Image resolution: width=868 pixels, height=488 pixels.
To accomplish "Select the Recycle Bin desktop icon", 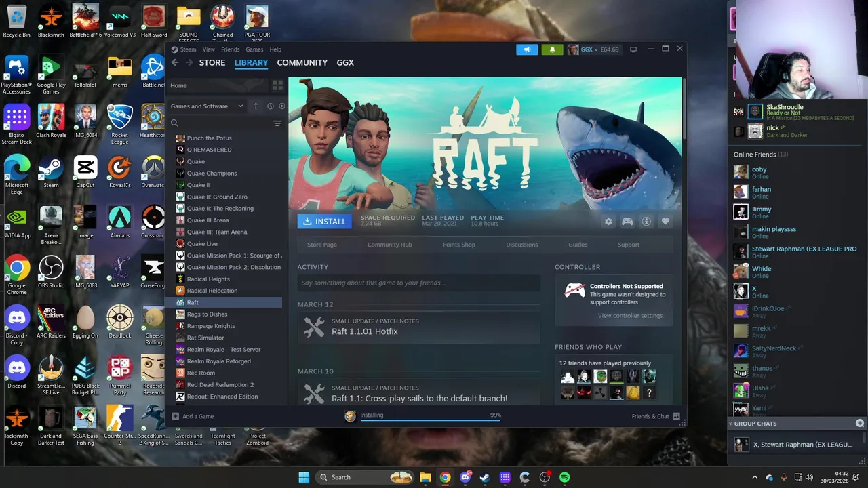I will coord(17,21).
